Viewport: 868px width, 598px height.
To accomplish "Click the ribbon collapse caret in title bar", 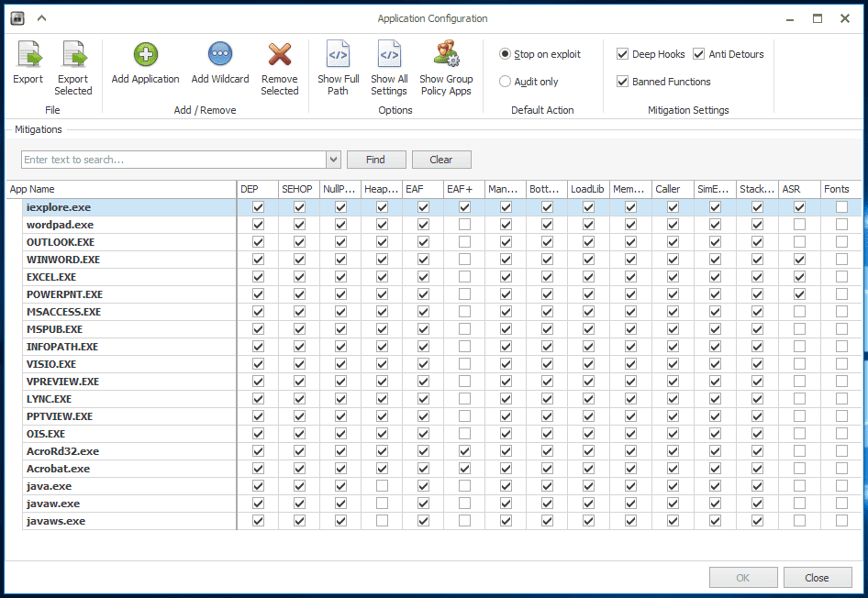I will pyautogui.click(x=41, y=18).
